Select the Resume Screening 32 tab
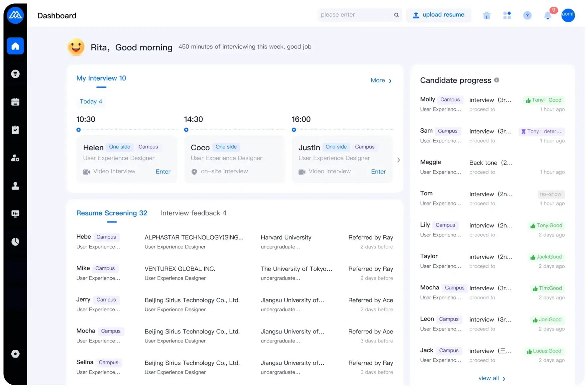This screenshot has height=388, width=588. click(112, 213)
